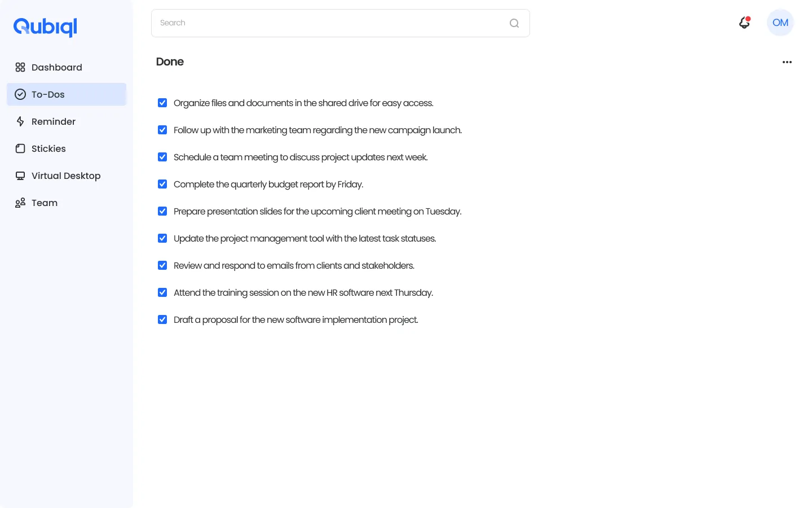This screenshot has height=508, width=812.
Task: Open notifications bell icon
Action: (744, 23)
